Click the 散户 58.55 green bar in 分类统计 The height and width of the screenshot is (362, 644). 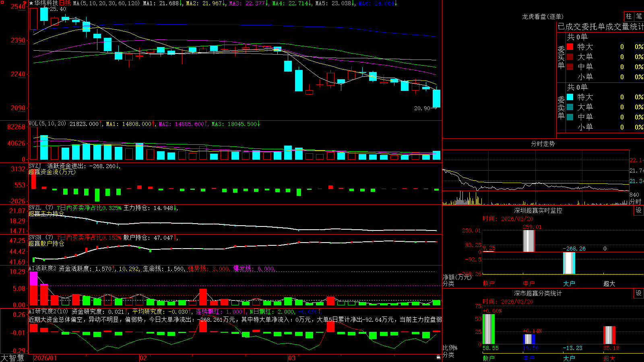(488, 329)
